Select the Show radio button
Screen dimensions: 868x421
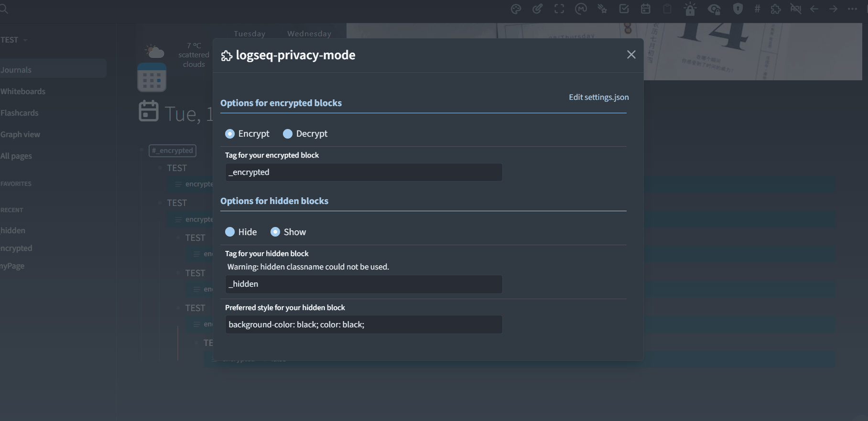pyautogui.click(x=275, y=232)
